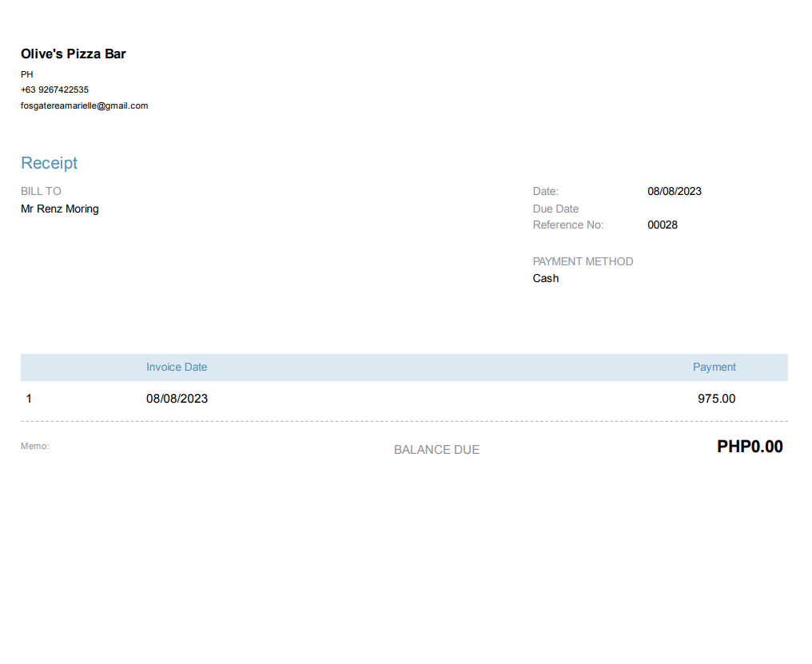The width and height of the screenshot is (812, 664).
Task: Click the Receipt heading
Action: [x=50, y=163]
